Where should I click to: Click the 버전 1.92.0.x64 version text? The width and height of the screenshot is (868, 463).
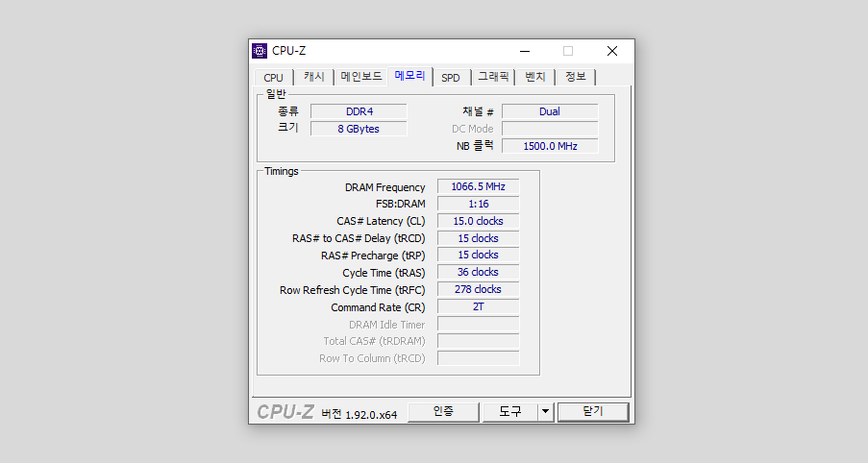coord(359,414)
